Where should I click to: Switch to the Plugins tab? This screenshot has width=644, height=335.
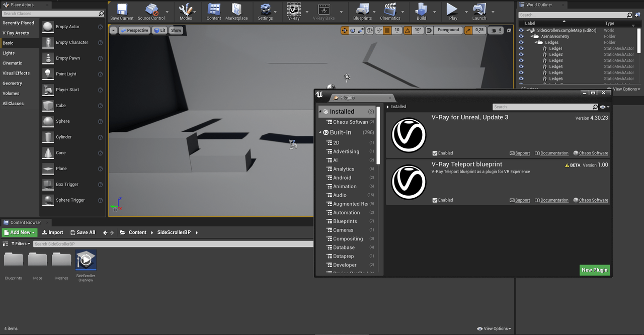pos(362,98)
